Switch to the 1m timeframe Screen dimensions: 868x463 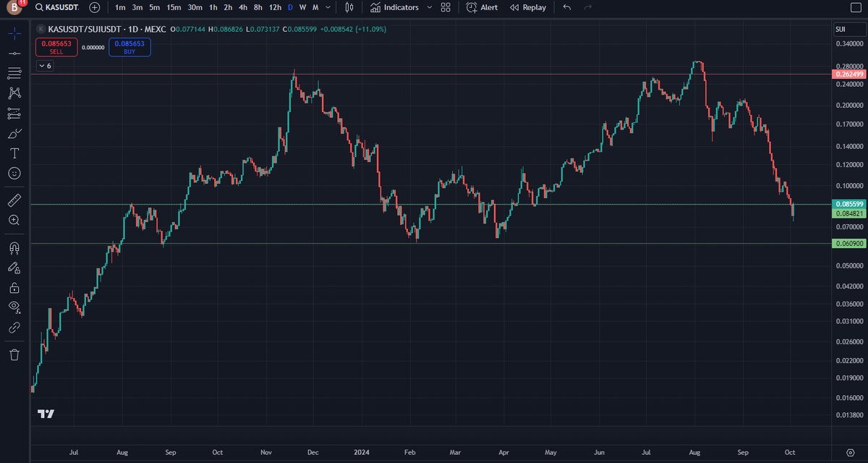coord(120,7)
